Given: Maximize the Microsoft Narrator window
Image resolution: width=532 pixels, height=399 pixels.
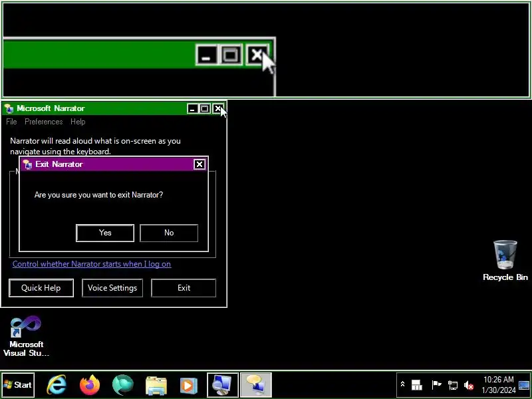Looking at the screenshot, I should (205, 108).
